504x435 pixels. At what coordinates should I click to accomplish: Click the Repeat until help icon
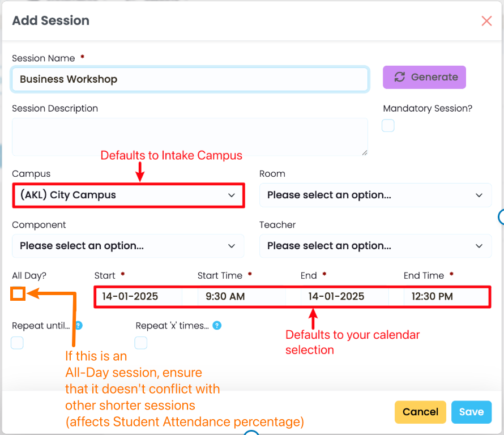(79, 326)
